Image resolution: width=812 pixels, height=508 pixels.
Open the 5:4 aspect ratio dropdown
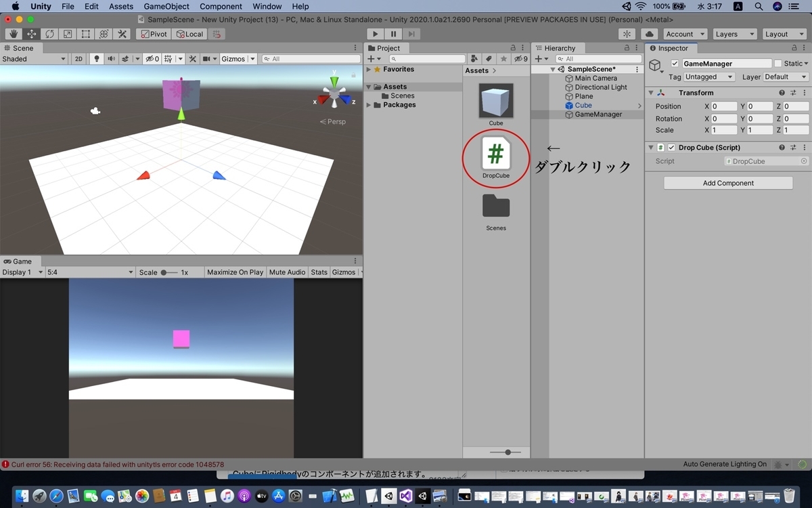coord(91,272)
